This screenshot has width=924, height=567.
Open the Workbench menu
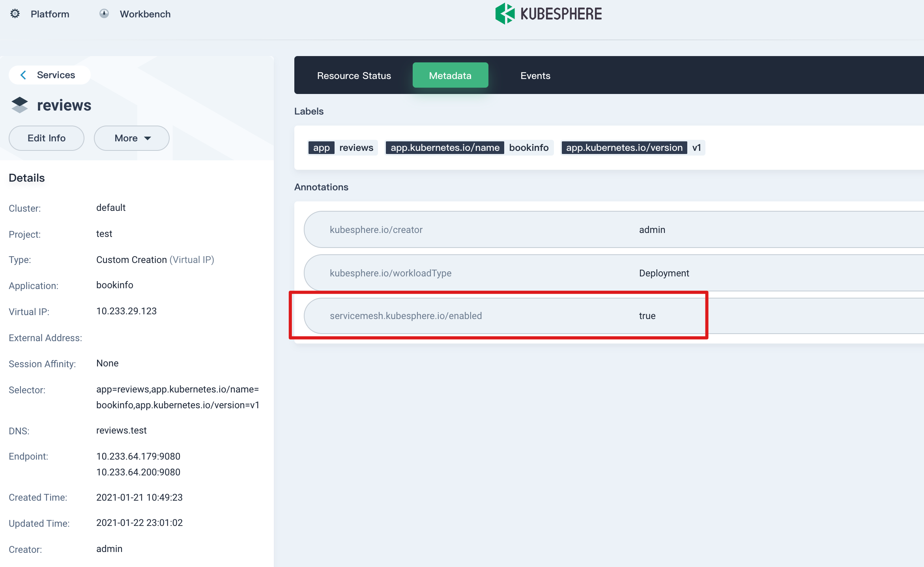click(145, 13)
